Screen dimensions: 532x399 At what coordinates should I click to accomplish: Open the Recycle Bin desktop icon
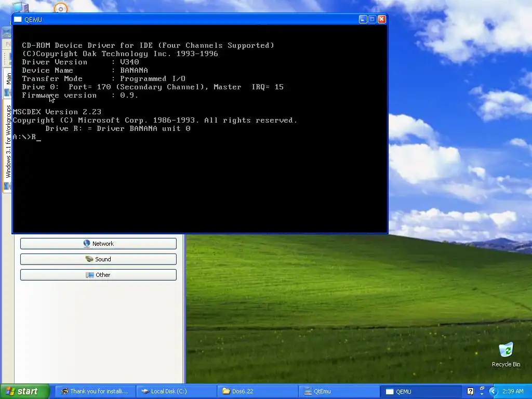pyautogui.click(x=506, y=354)
